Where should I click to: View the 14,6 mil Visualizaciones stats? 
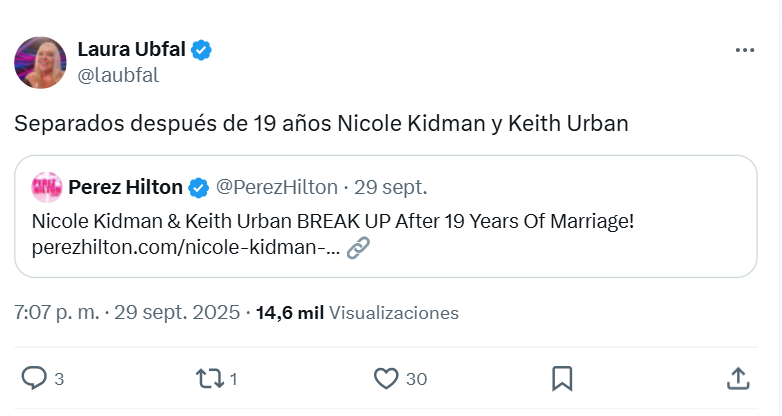tap(357, 312)
